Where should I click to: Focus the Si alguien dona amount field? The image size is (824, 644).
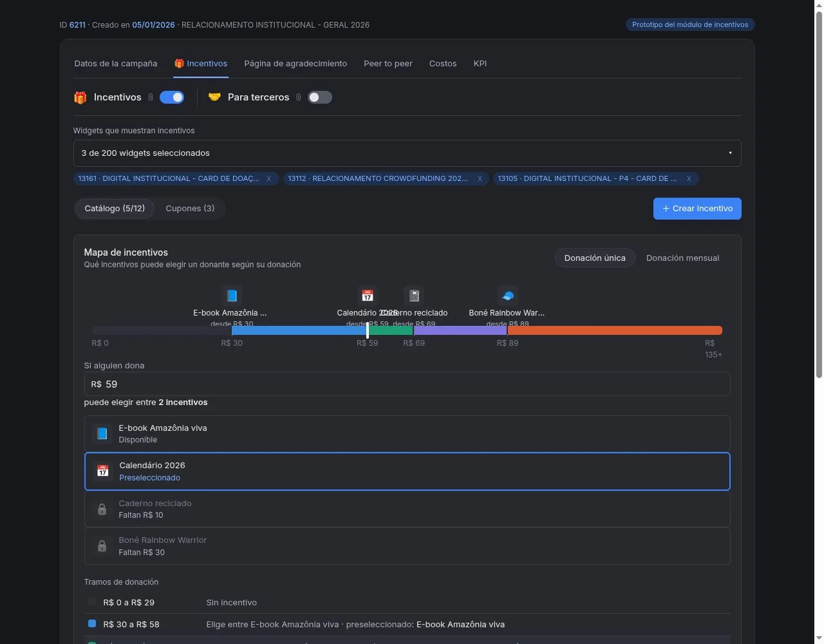[x=407, y=384]
